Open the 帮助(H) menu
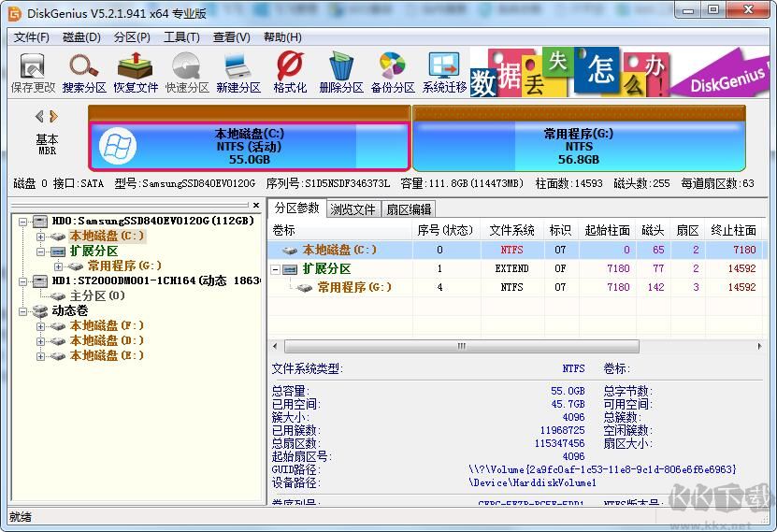This screenshot has width=777, height=532. coord(282,37)
